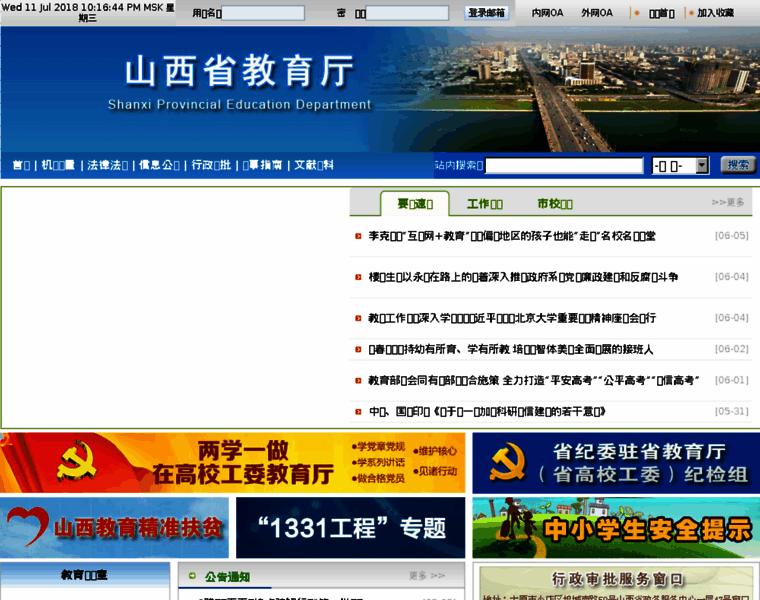Click the 公告通知 section heading
Viewport: 760px width, 600px height.
click(227, 577)
